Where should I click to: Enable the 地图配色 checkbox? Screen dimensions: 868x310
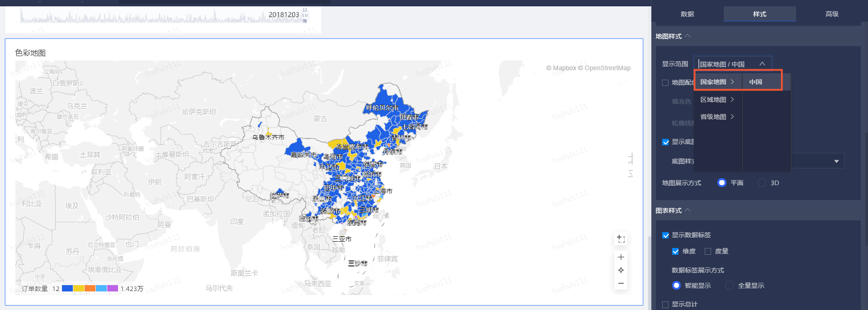coord(665,83)
